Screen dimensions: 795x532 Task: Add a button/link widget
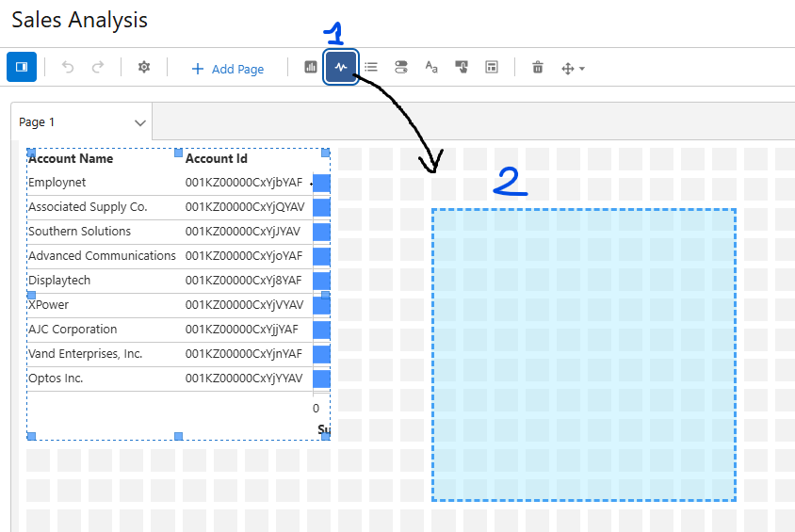[x=462, y=68]
